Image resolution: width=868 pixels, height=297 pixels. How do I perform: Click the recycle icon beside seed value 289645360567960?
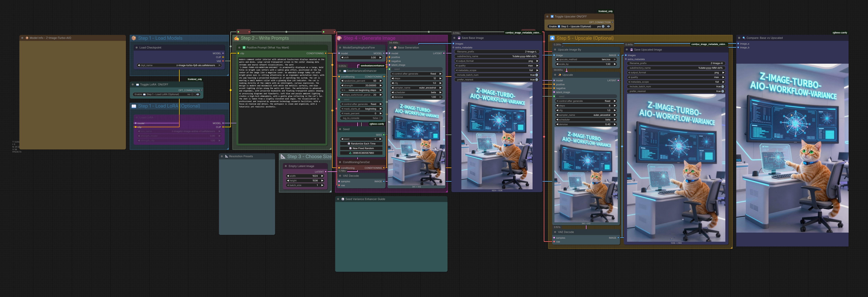350,153
